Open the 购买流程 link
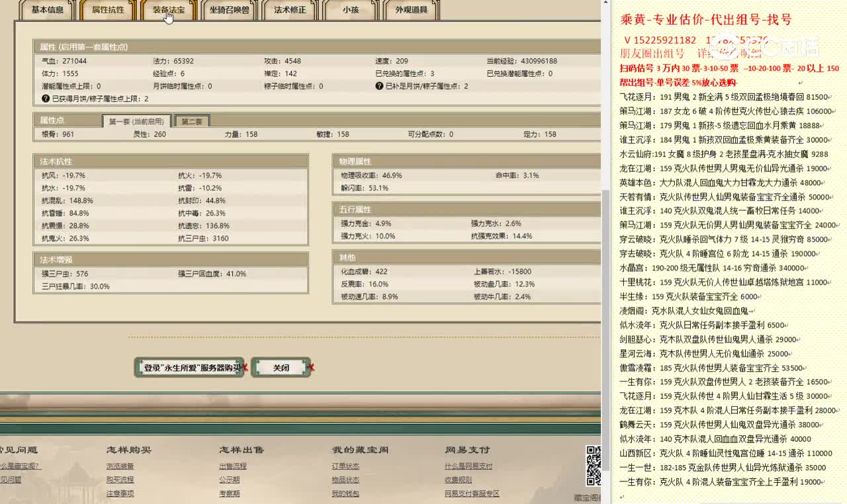847x504 pixels. click(120, 480)
